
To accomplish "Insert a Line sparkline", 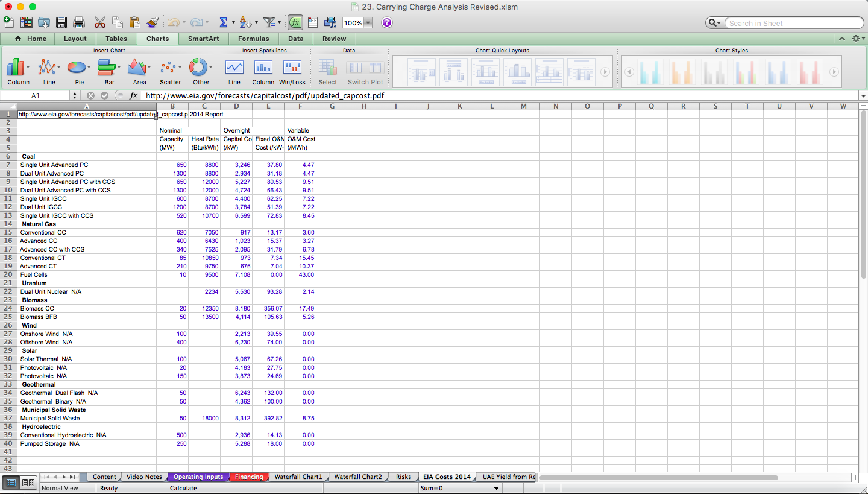I will click(x=234, y=72).
